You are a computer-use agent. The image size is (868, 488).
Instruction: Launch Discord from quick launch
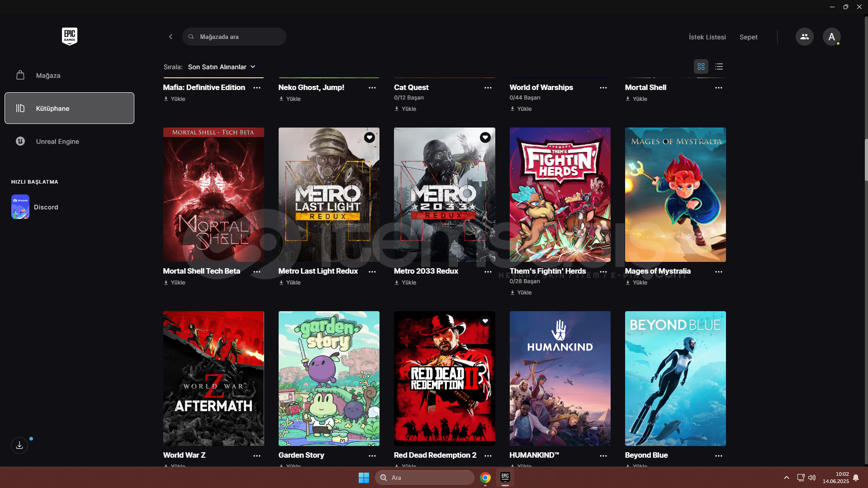[35, 207]
